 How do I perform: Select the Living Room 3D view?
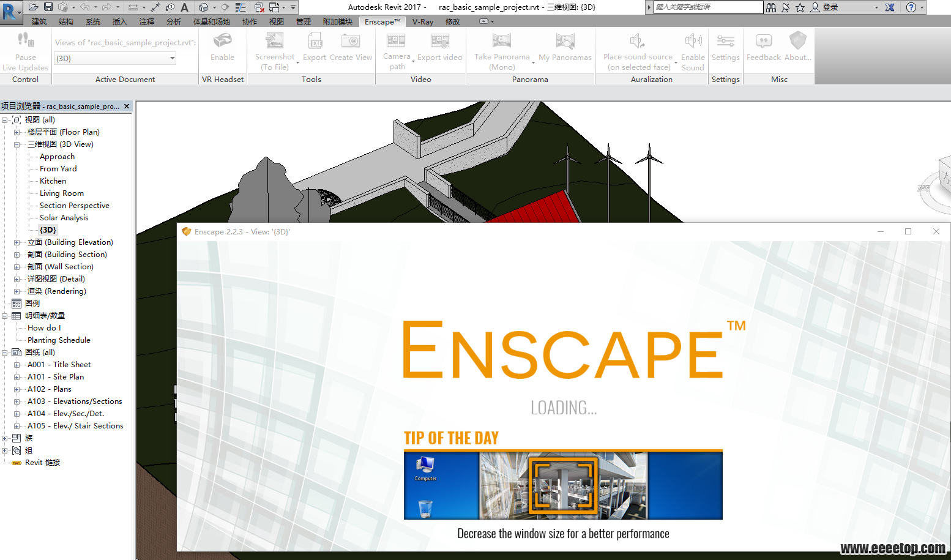coord(62,193)
